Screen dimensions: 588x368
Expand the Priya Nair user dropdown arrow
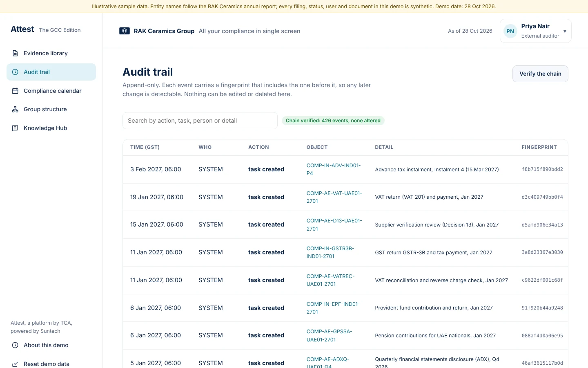click(565, 31)
